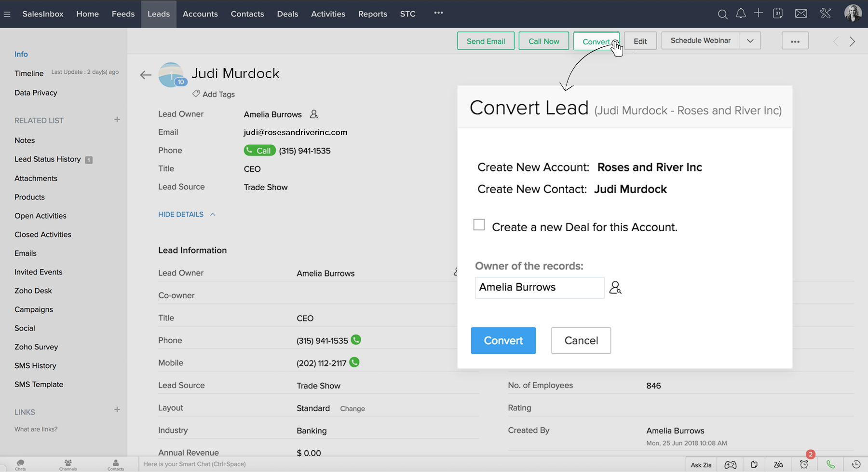Open Data Privacy in the sidebar
868x472 pixels.
(x=36, y=93)
